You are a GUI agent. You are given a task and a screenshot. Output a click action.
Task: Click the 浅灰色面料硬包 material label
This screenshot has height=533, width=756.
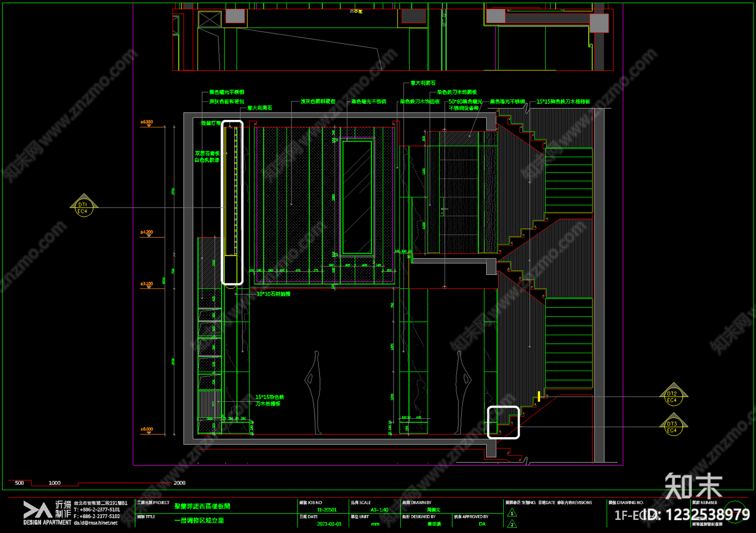click(x=318, y=102)
